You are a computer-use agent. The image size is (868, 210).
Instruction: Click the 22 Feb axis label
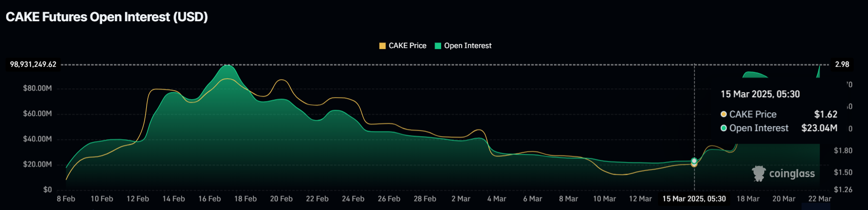point(317,199)
